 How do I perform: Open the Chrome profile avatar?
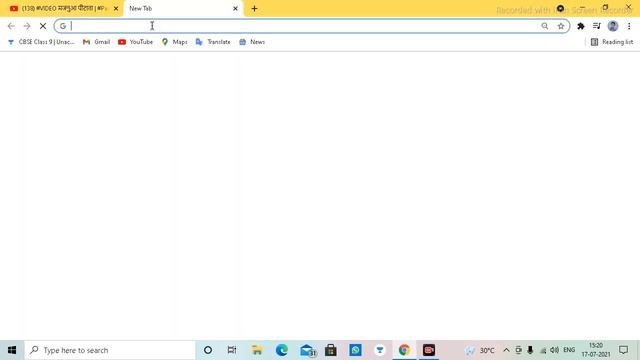click(x=613, y=26)
